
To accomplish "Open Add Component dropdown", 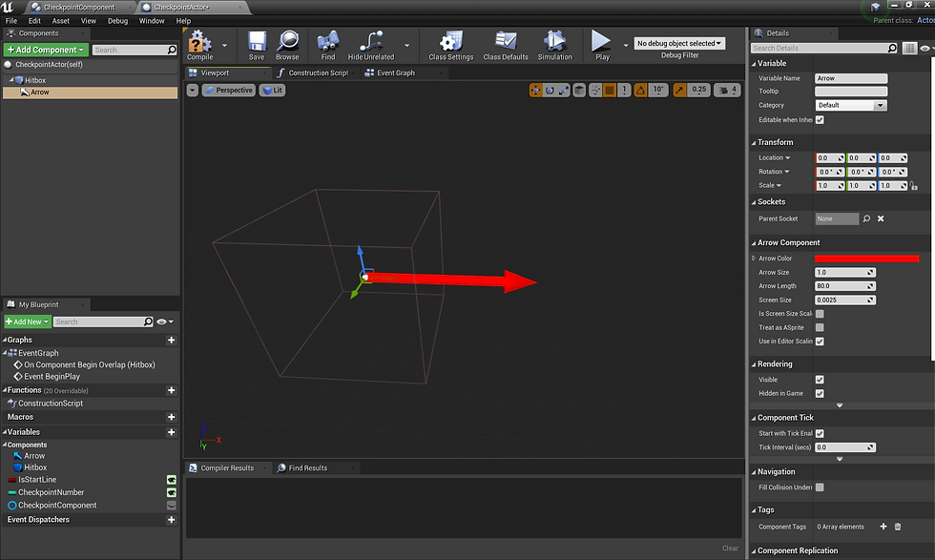I will (x=46, y=51).
